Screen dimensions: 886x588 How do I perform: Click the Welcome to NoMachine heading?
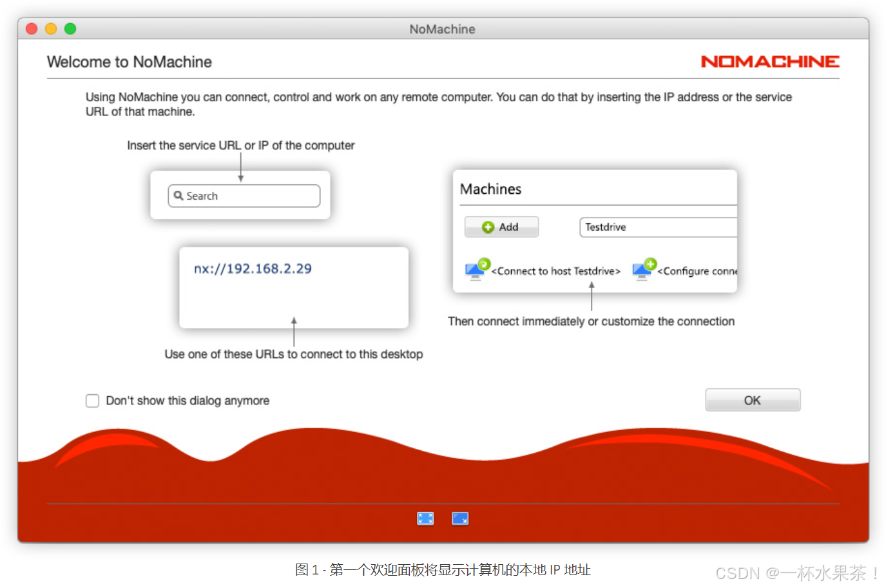130,62
